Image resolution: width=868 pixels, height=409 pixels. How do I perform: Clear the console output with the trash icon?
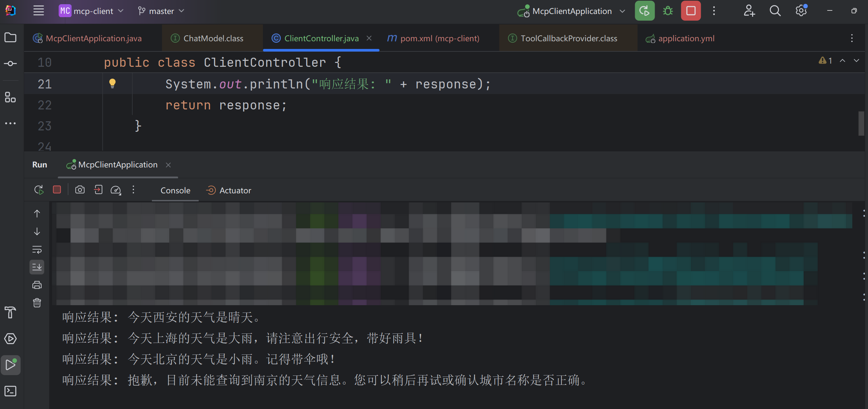coord(37,303)
